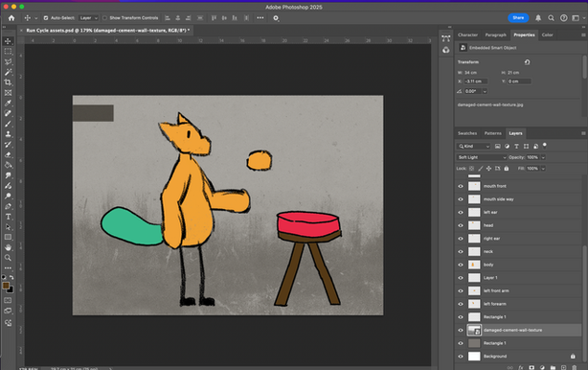Toggle visibility of head layer
The image size is (588, 370).
coord(461,225)
